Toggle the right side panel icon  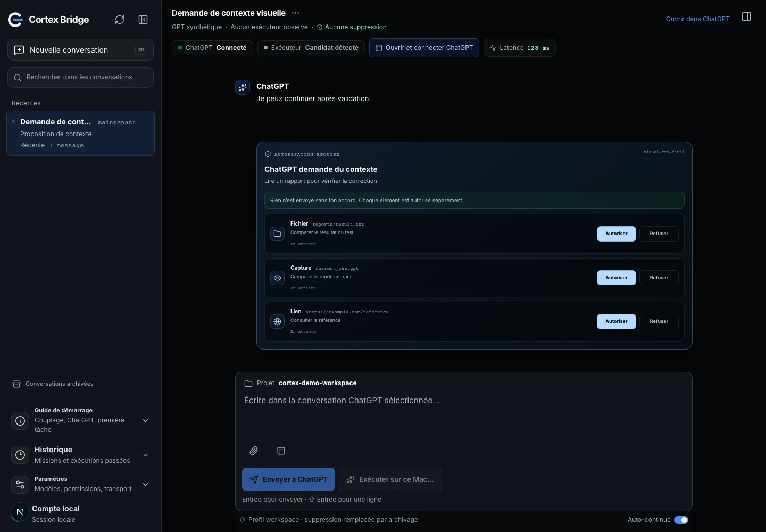pyautogui.click(x=746, y=16)
